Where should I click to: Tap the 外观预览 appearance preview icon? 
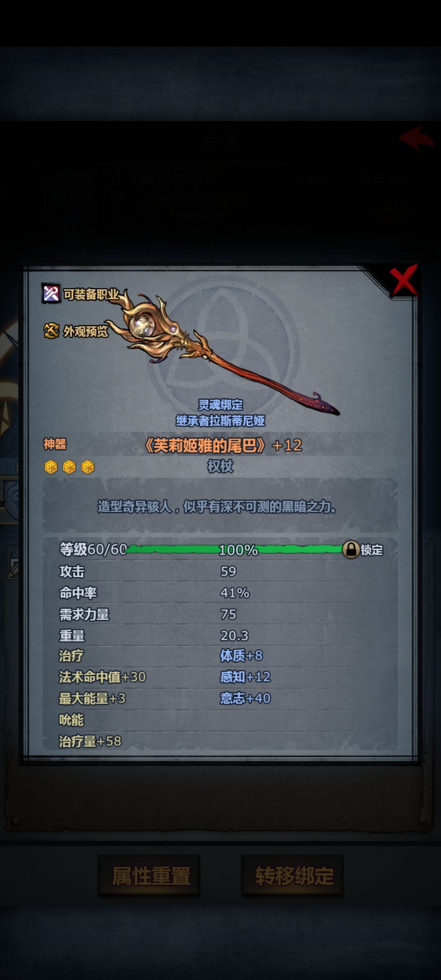point(51,331)
